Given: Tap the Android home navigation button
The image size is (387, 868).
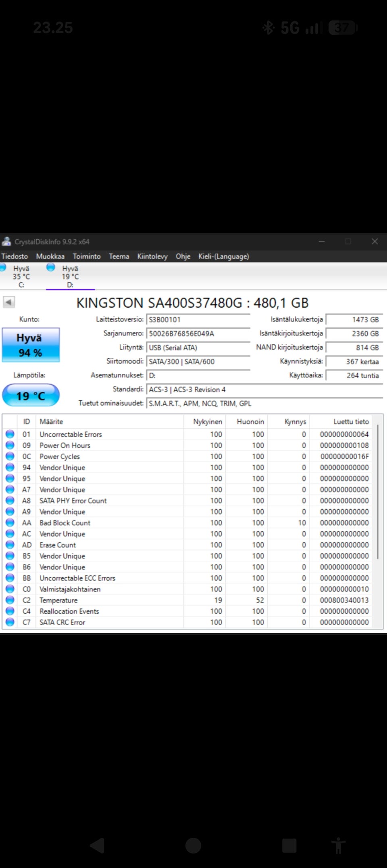Looking at the screenshot, I should [193, 845].
